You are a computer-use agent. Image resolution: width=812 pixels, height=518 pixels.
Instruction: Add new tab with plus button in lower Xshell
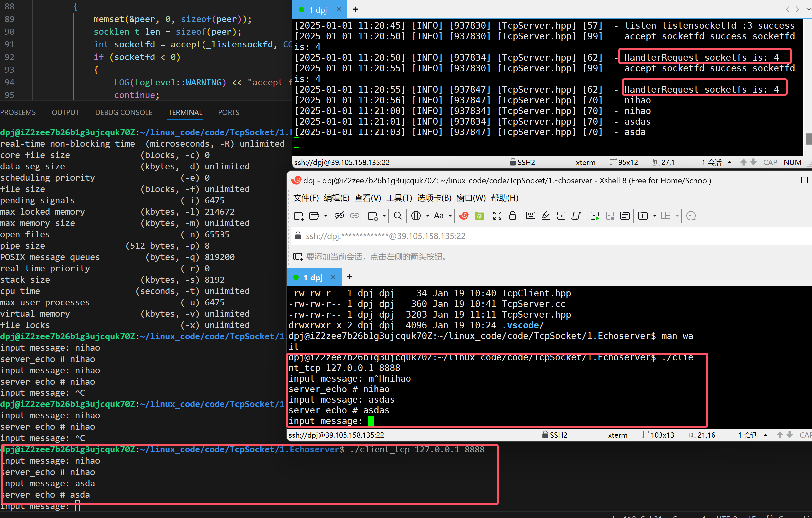click(349, 277)
